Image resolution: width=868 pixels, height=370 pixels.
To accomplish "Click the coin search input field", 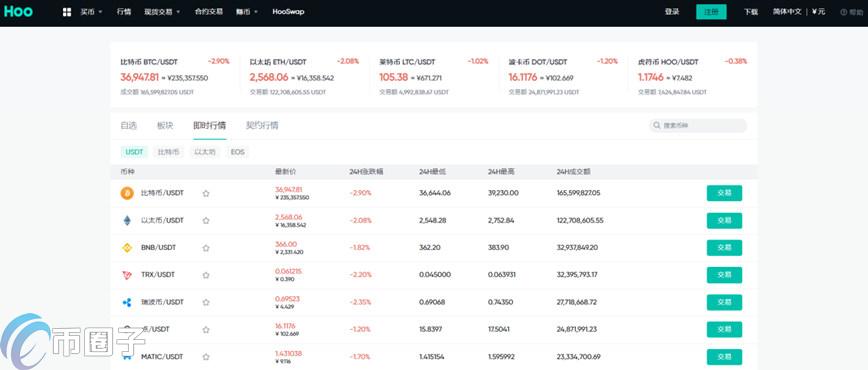I will (x=698, y=126).
